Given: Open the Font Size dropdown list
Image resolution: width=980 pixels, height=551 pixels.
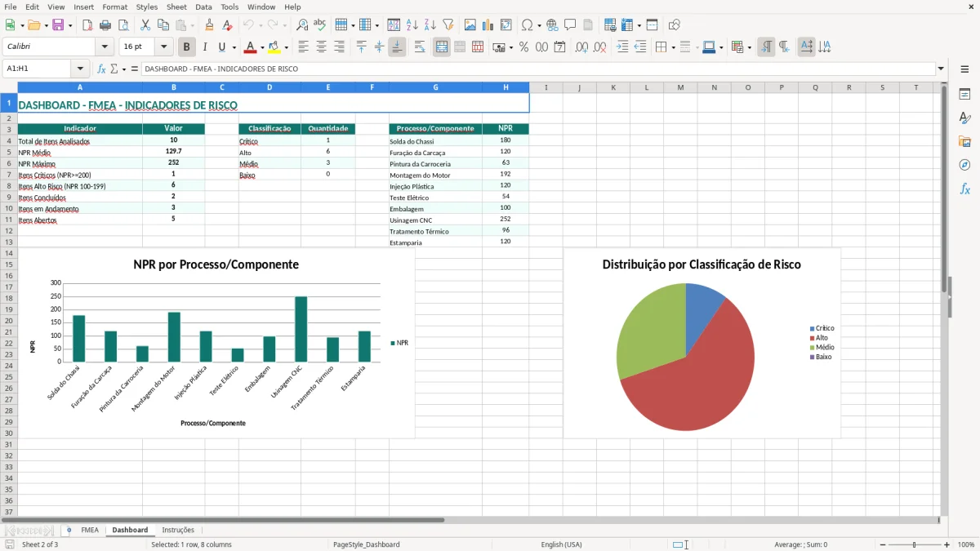Looking at the screenshot, I should 163,47.
